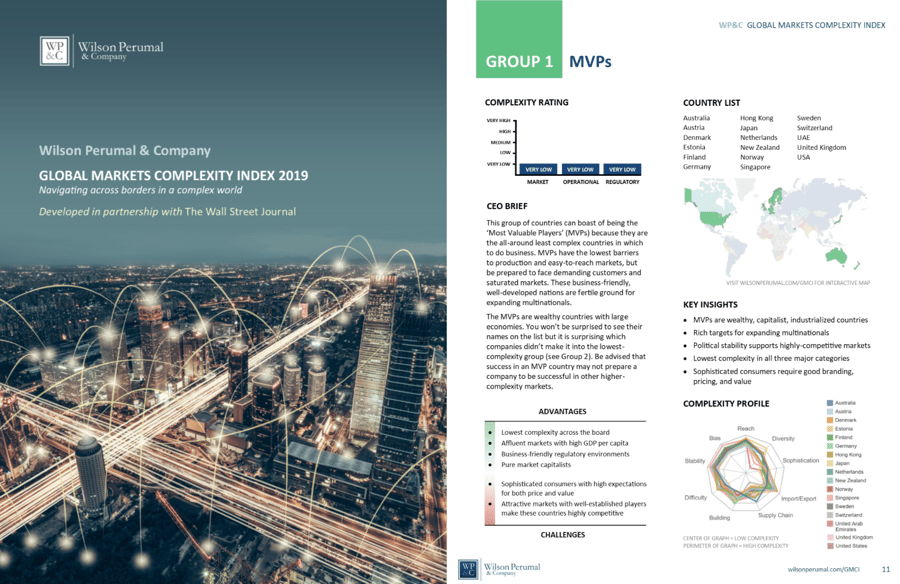Screen dimensions: 900x584
Task: Select the Australia blue legend swatch
Action: [830, 403]
